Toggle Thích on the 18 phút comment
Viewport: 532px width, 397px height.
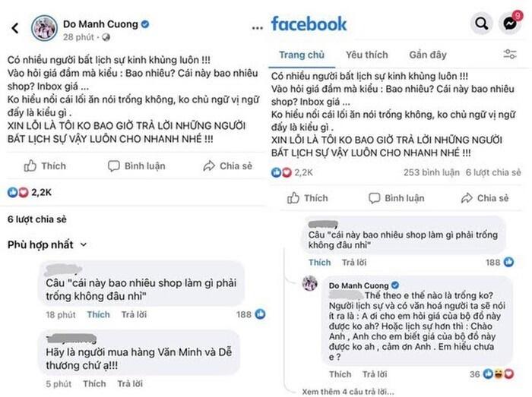(98, 314)
